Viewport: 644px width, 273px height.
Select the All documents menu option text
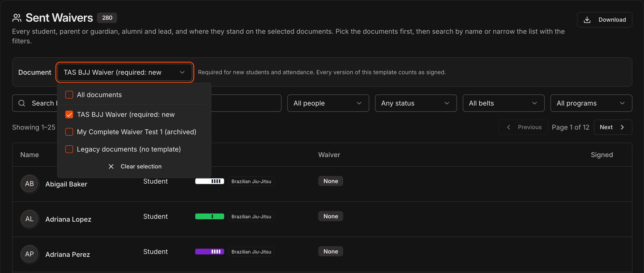click(99, 95)
